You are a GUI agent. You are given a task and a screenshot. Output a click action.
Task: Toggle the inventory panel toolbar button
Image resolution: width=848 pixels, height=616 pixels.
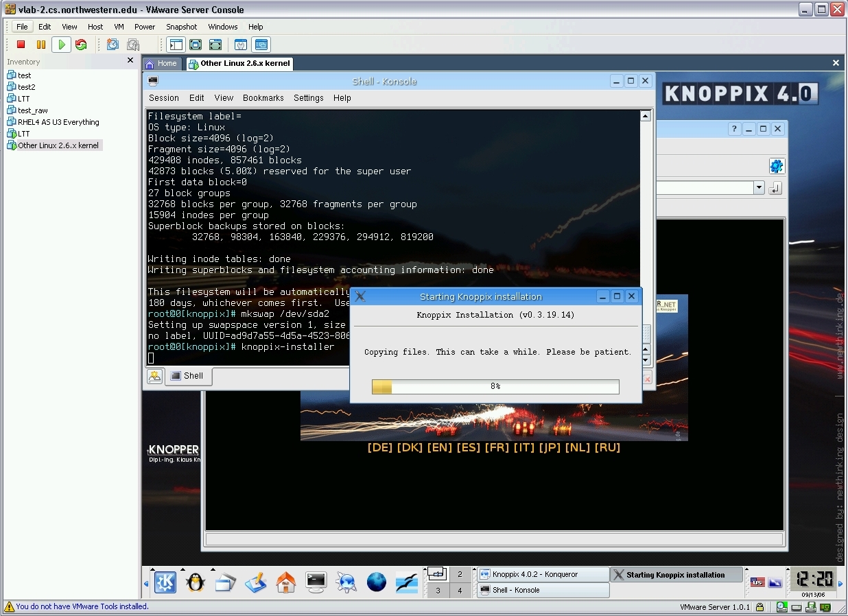176,45
